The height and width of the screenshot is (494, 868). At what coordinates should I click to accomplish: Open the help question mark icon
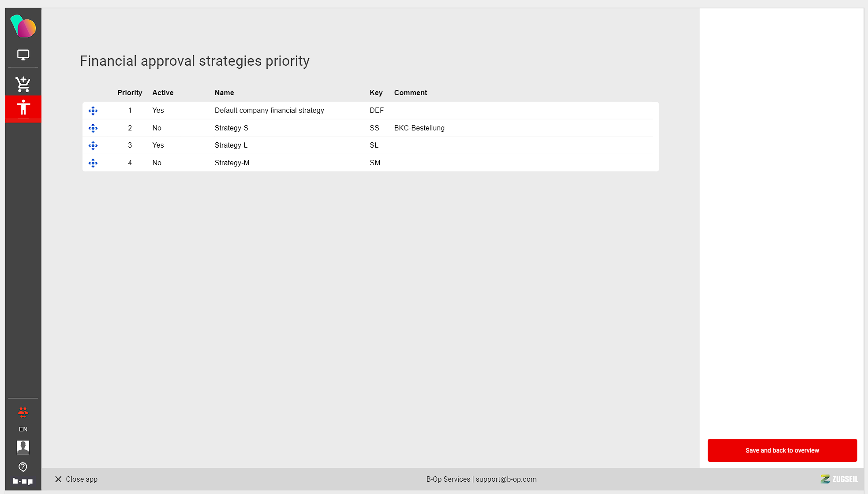pos(23,467)
